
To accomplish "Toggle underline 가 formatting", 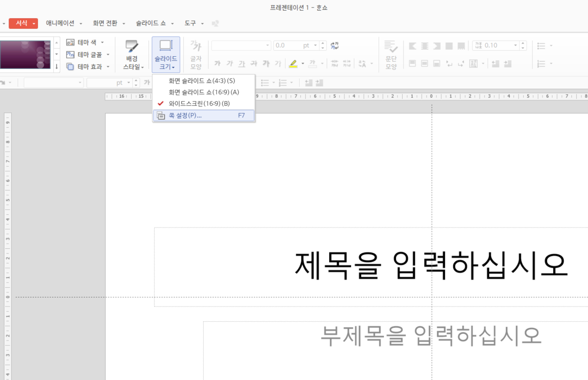I will click(x=242, y=64).
